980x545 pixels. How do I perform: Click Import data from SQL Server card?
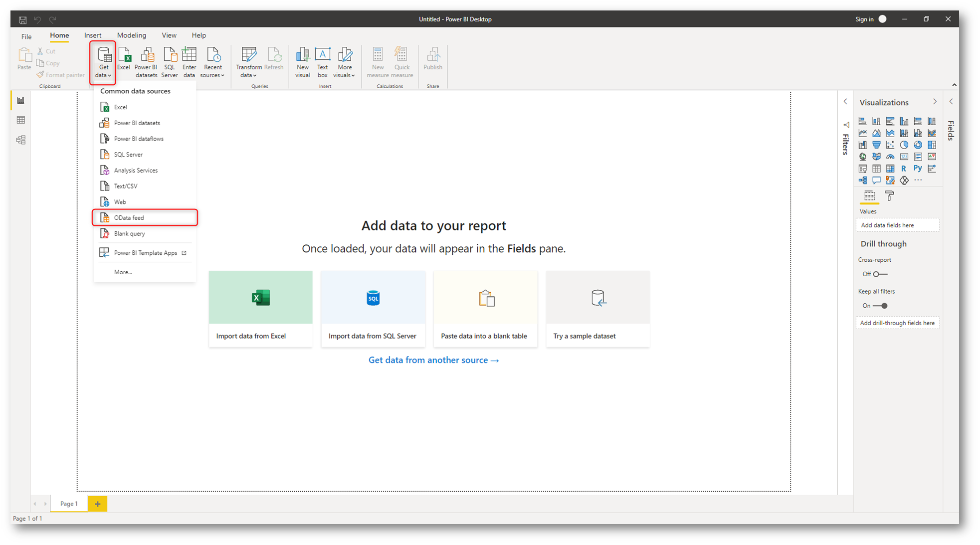coord(373,309)
